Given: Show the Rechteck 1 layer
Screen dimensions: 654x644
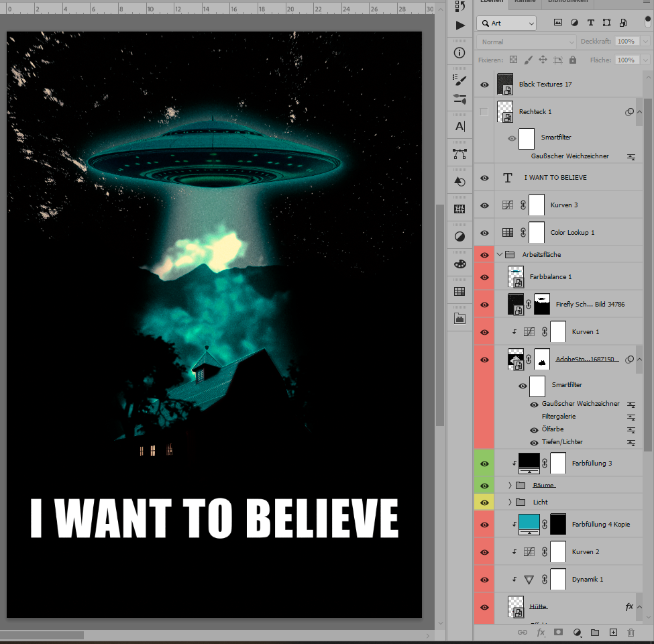Looking at the screenshot, I should coord(484,112).
